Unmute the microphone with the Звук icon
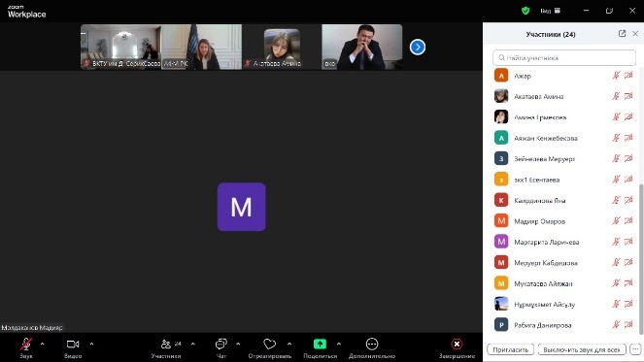 [26, 344]
